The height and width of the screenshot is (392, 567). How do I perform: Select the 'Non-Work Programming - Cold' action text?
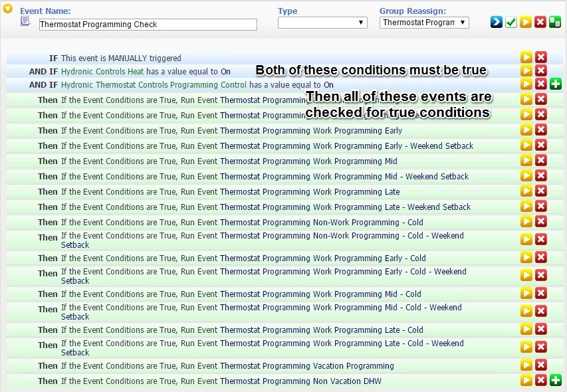(x=368, y=223)
